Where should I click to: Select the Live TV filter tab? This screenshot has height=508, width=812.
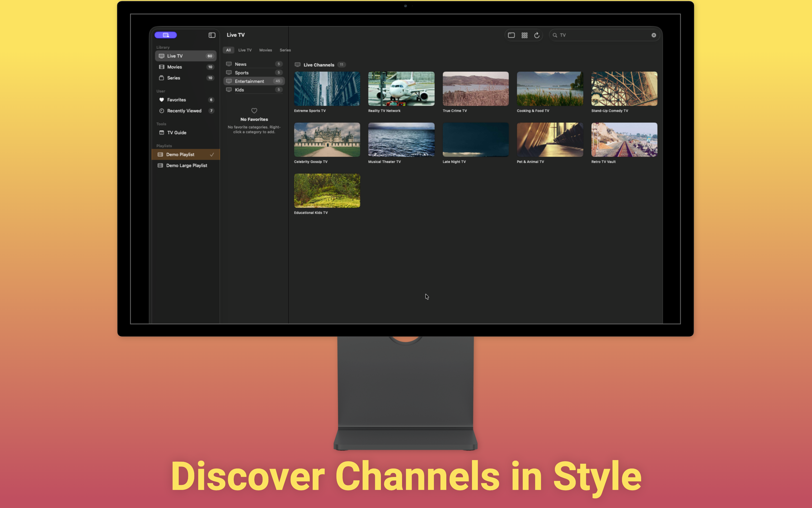245,50
